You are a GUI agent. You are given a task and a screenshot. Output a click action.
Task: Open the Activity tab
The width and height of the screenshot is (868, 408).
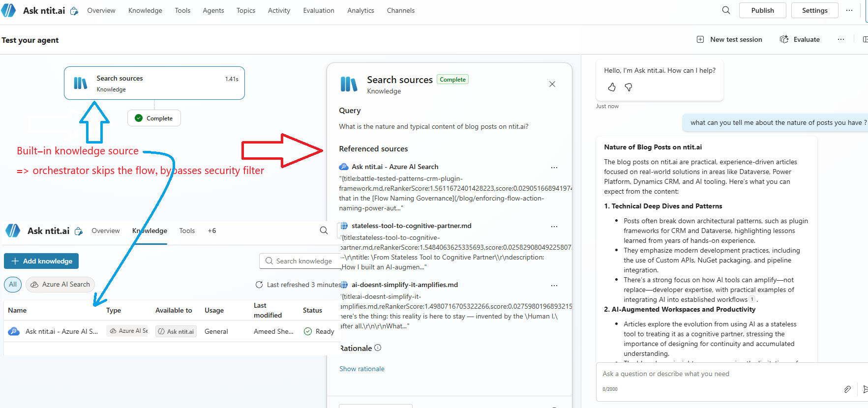click(279, 10)
